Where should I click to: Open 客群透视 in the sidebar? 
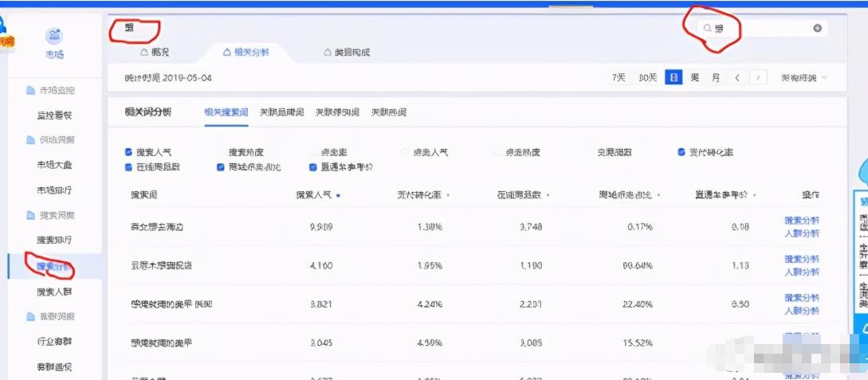click(x=53, y=367)
